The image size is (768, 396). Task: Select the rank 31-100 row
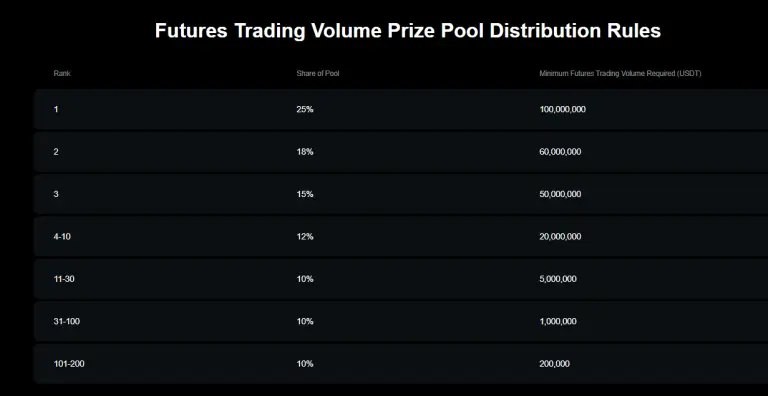401,322
